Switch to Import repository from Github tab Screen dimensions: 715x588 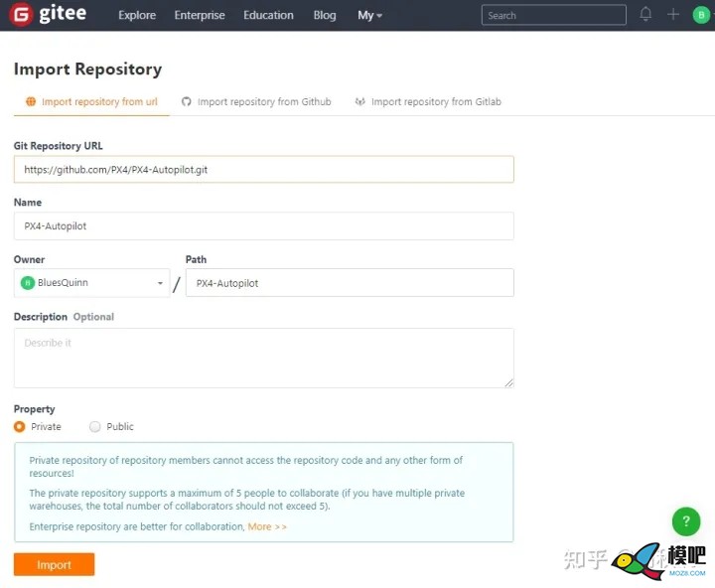click(x=256, y=101)
